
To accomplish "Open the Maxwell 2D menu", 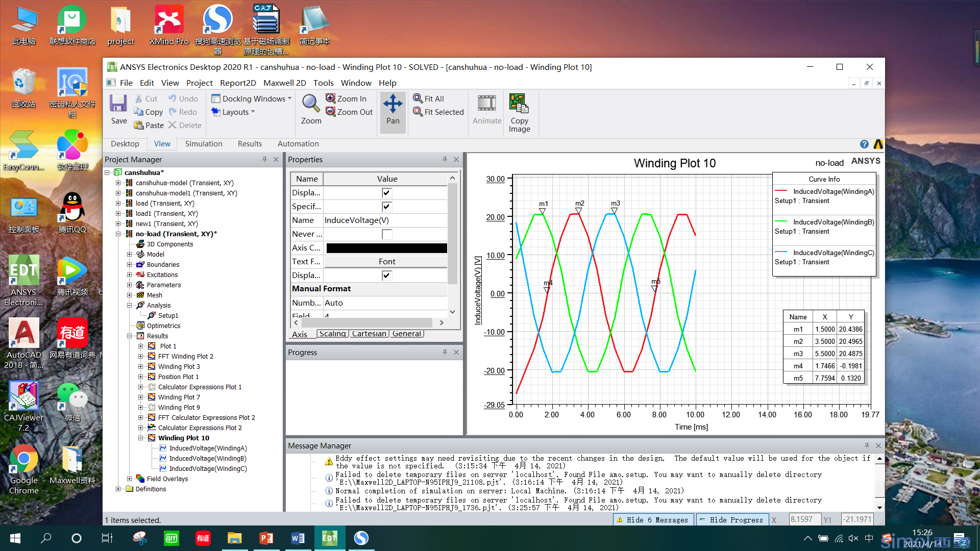I will click(x=284, y=83).
